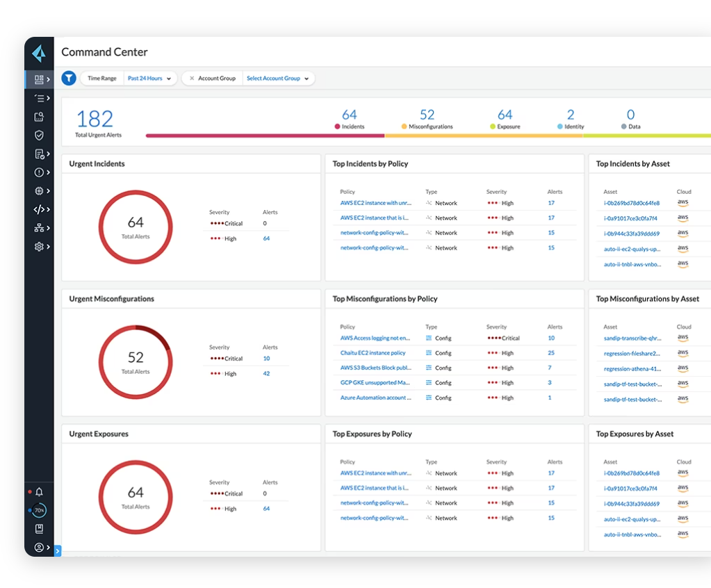Expand the sidebar with blue arrow tab
The height and width of the screenshot is (588, 711).
point(58,551)
